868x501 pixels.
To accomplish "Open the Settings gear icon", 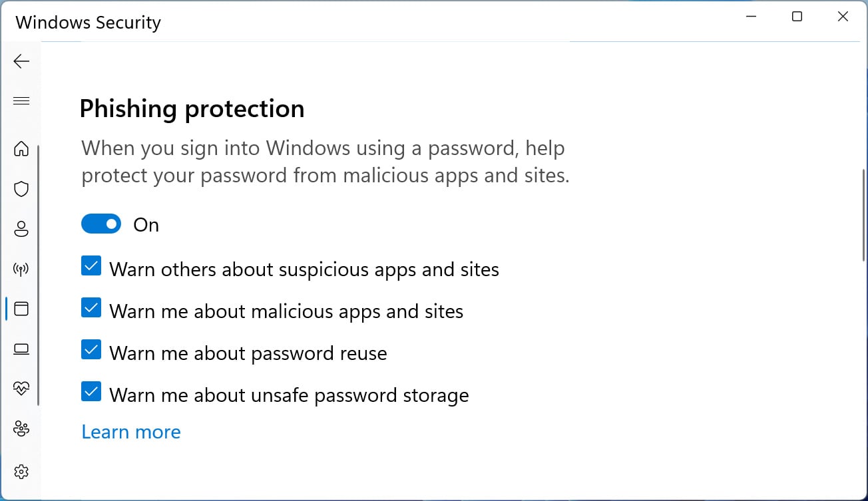I will (x=21, y=472).
